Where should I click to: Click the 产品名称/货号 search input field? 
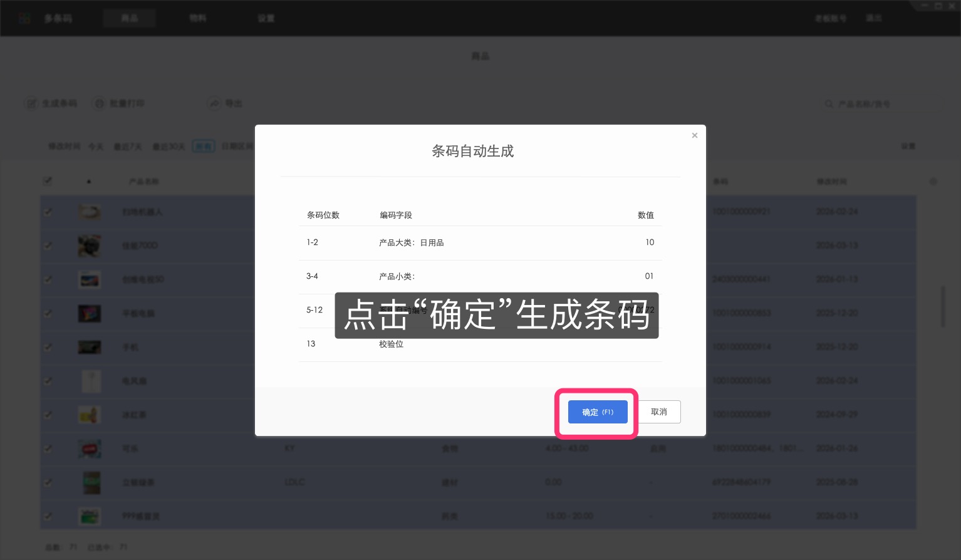pos(868,104)
